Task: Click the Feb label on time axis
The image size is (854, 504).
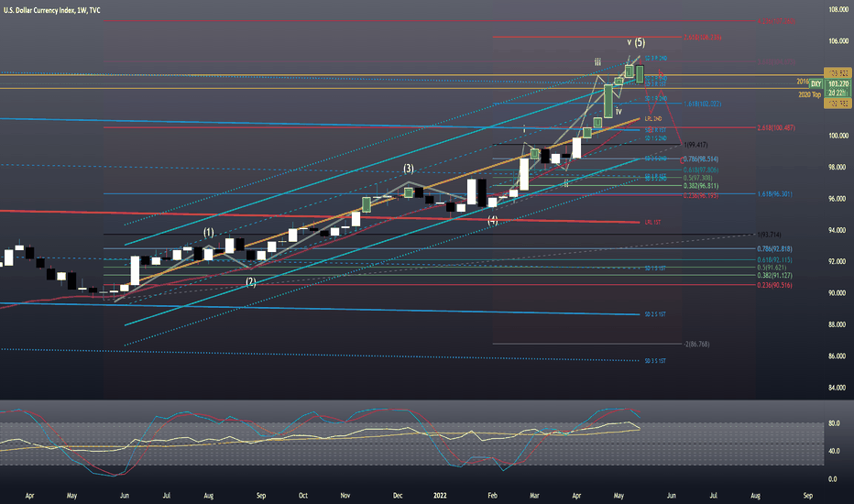Action: click(x=492, y=496)
